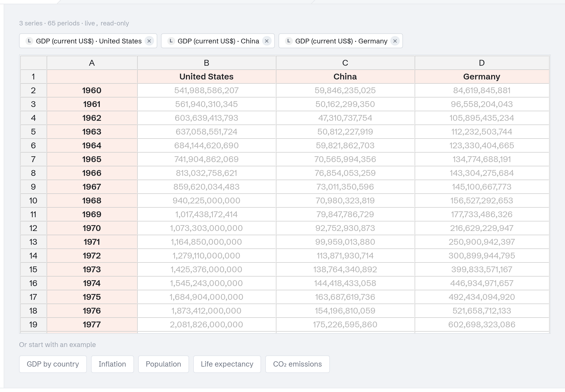The image size is (565, 392).
Task: Click the 1966 year cell
Action: (92, 173)
